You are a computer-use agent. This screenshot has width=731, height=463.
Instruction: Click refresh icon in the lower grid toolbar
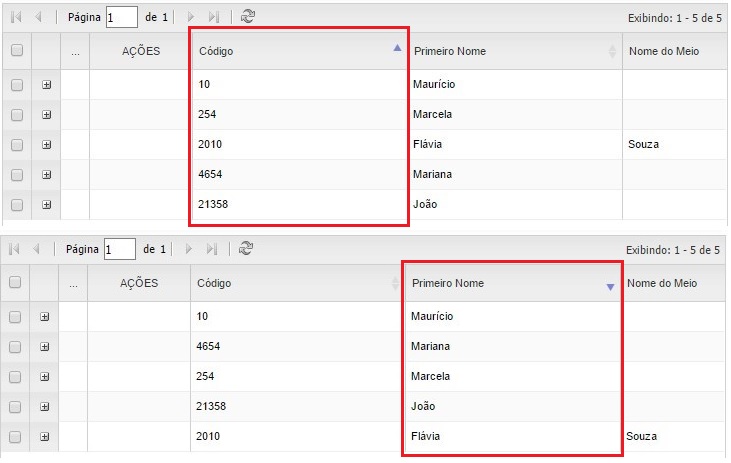pos(246,248)
